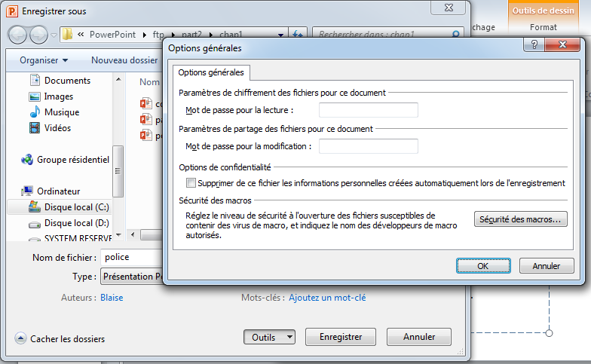Click the Outils de dessin contextual tab
The height and width of the screenshot is (364, 591).
click(543, 11)
